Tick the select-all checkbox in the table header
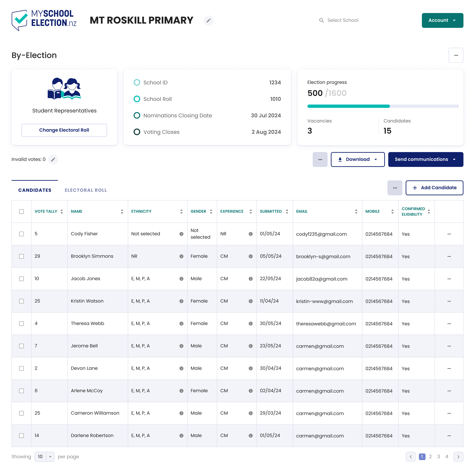The width and height of the screenshot is (475, 476). [21, 211]
